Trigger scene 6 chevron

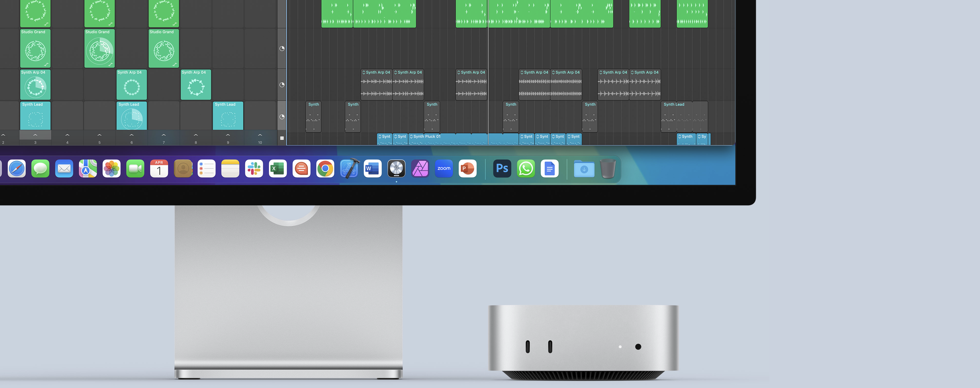coord(132,135)
